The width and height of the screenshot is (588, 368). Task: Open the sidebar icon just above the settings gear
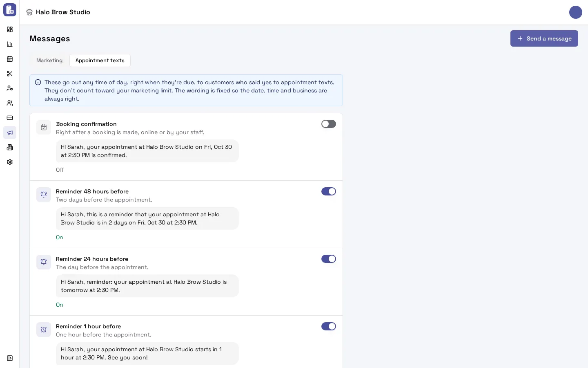10,147
